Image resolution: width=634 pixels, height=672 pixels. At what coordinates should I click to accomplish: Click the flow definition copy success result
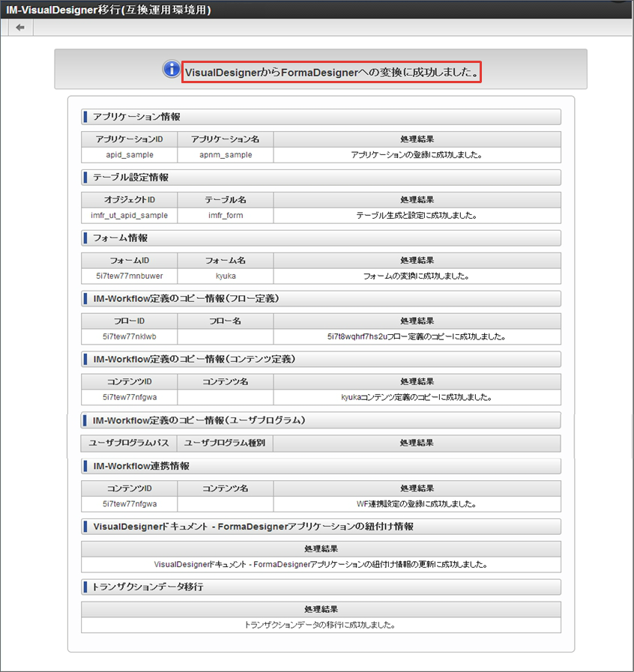pyautogui.click(x=417, y=336)
